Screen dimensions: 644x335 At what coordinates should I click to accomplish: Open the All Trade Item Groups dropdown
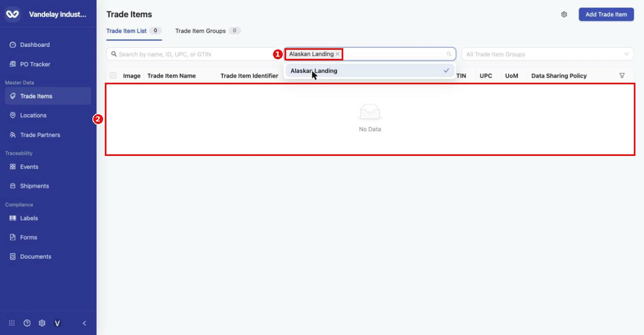(x=548, y=54)
